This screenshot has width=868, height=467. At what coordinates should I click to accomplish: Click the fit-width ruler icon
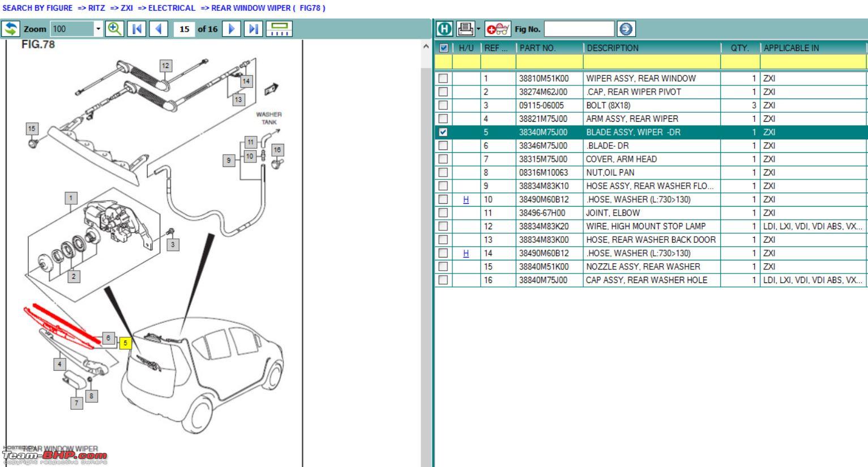click(x=279, y=29)
